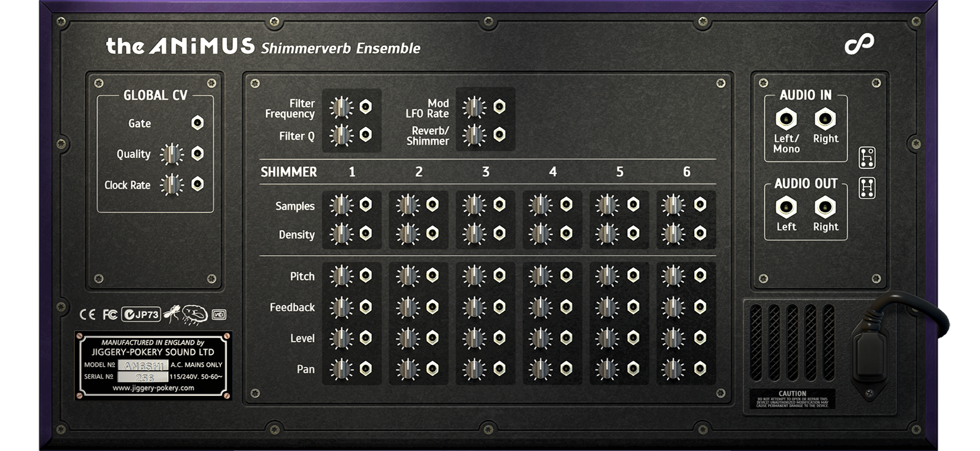Click the Animus Shimmerverb Ensemble title
980x451 pixels.
tap(263, 46)
